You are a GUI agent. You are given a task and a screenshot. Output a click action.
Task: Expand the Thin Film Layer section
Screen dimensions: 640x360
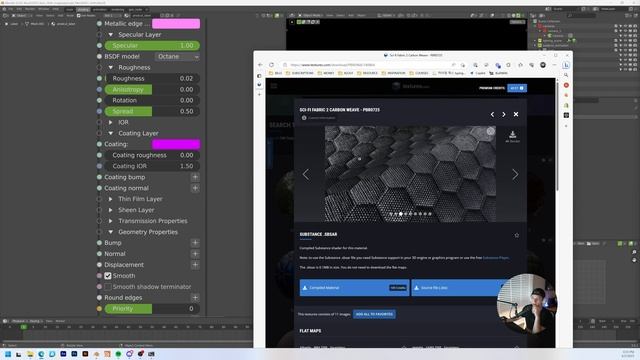click(111, 199)
